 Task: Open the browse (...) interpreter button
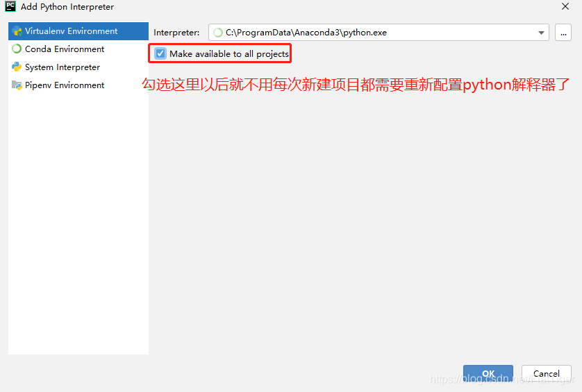563,33
